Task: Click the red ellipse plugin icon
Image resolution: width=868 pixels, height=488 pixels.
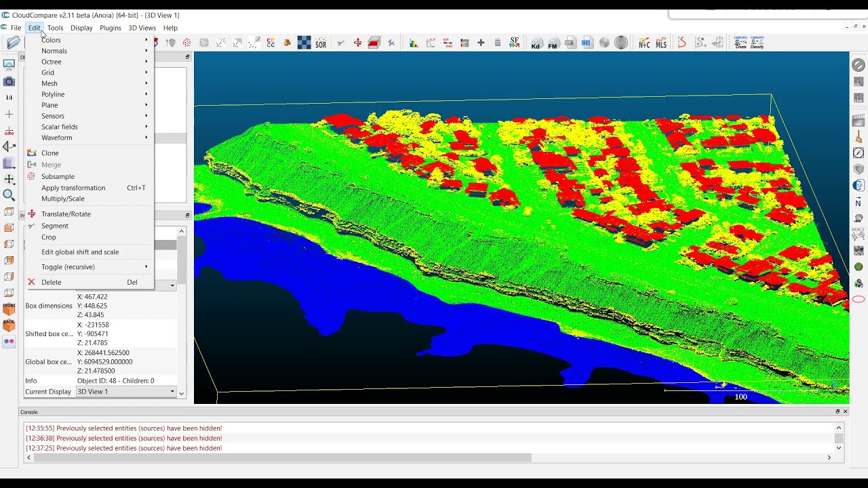Action: (859, 299)
